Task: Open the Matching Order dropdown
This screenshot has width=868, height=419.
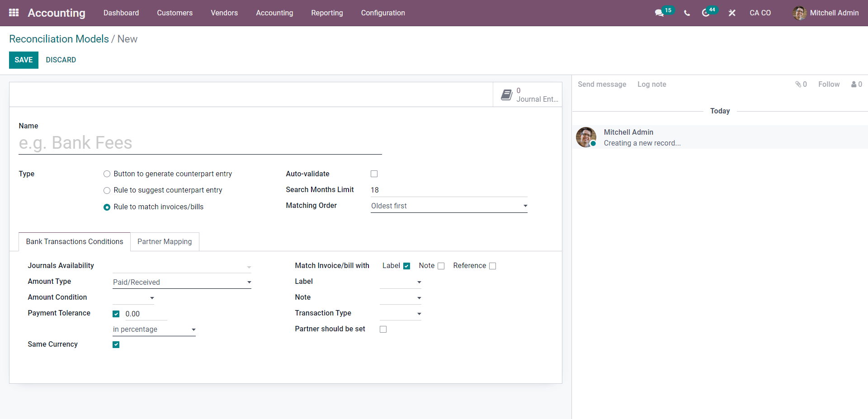Action: [449, 206]
